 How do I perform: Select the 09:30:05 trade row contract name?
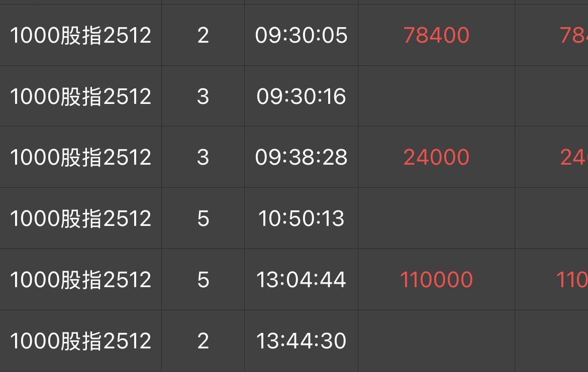(80, 35)
